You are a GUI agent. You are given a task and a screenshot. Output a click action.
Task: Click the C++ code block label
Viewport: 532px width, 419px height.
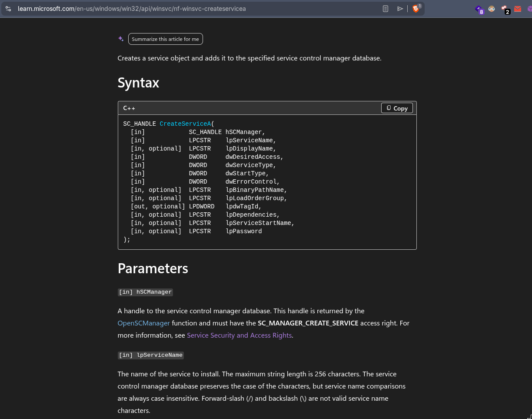pos(129,108)
